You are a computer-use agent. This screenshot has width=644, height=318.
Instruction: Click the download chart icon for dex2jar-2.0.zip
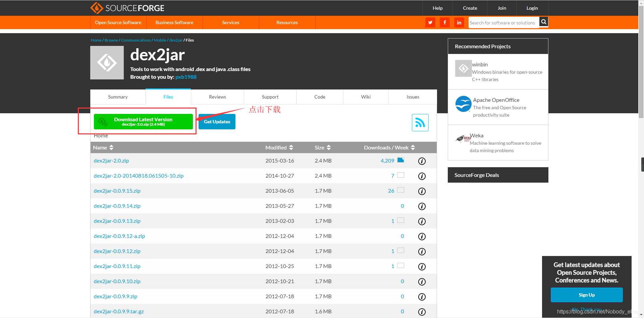[400, 160]
